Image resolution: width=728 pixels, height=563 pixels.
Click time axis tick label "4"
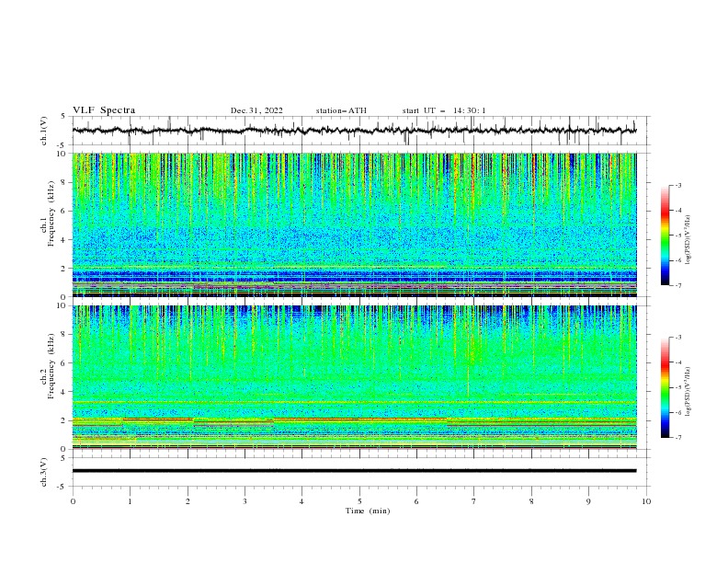point(301,501)
